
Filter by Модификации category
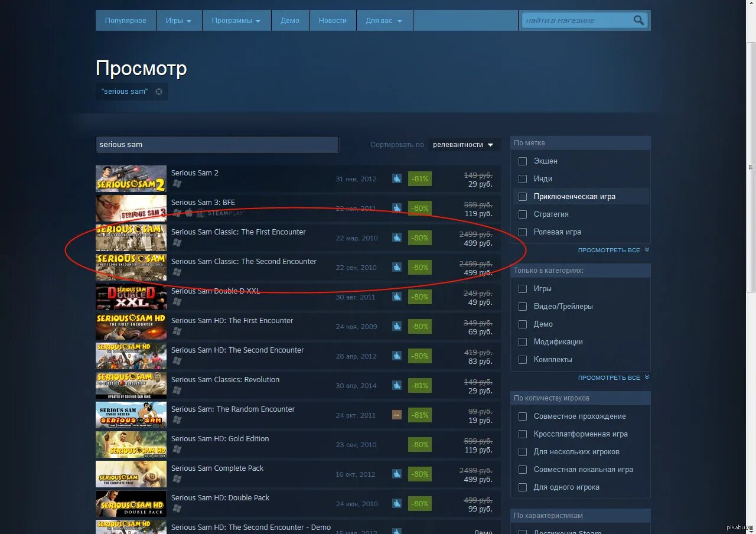pyautogui.click(x=523, y=341)
